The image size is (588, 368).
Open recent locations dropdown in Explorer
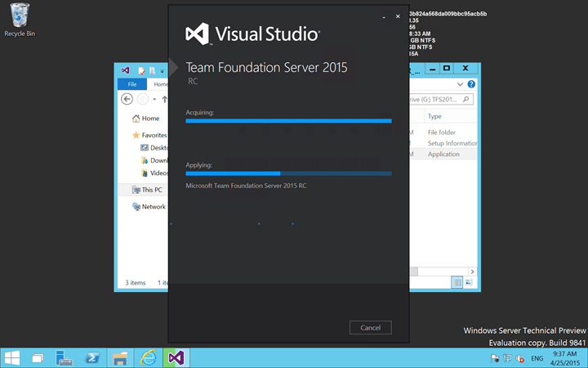(x=154, y=100)
